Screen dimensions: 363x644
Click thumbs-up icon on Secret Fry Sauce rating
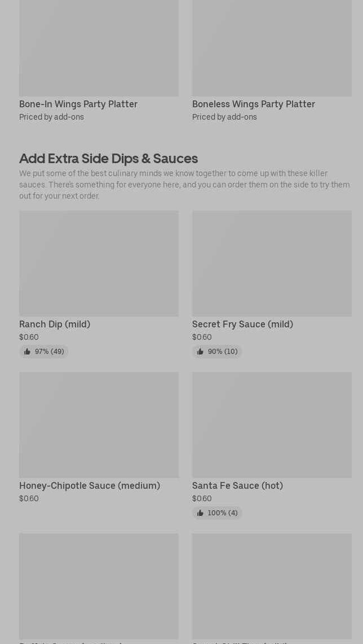pyautogui.click(x=200, y=352)
